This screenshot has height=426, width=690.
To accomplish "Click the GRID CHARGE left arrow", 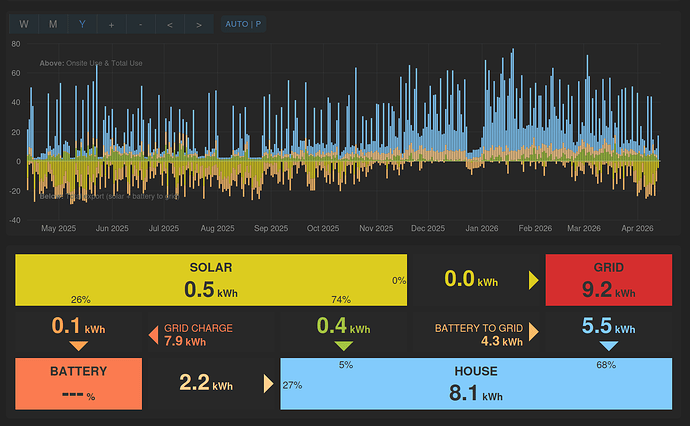I will 154,335.
